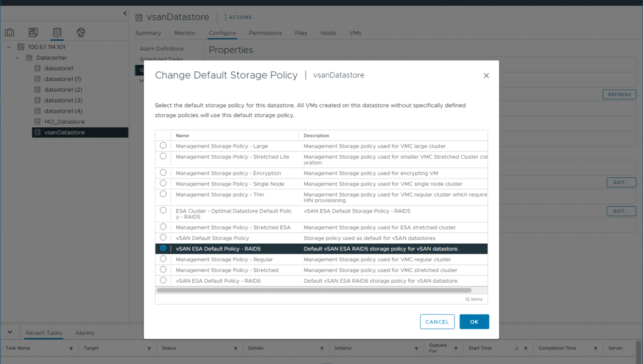The image size is (643, 364).
Task: Switch to the Monitor tab
Action: point(185,33)
